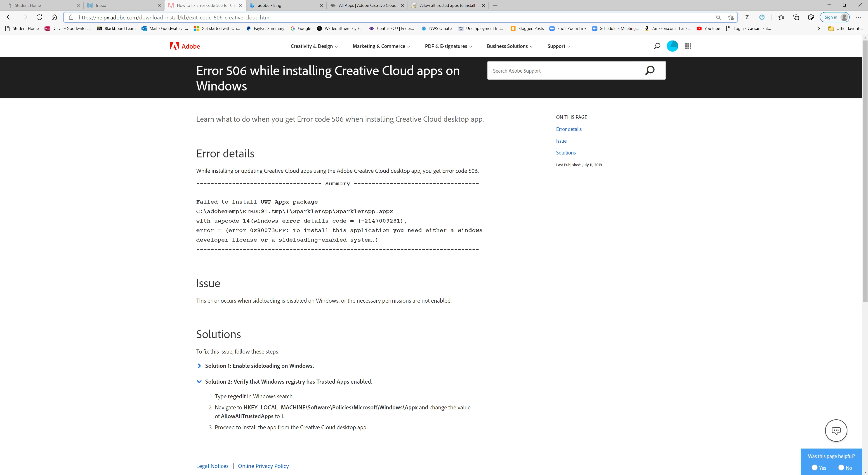The width and height of the screenshot is (868, 475).
Task: Jump to Error details section link
Action: (568, 129)
